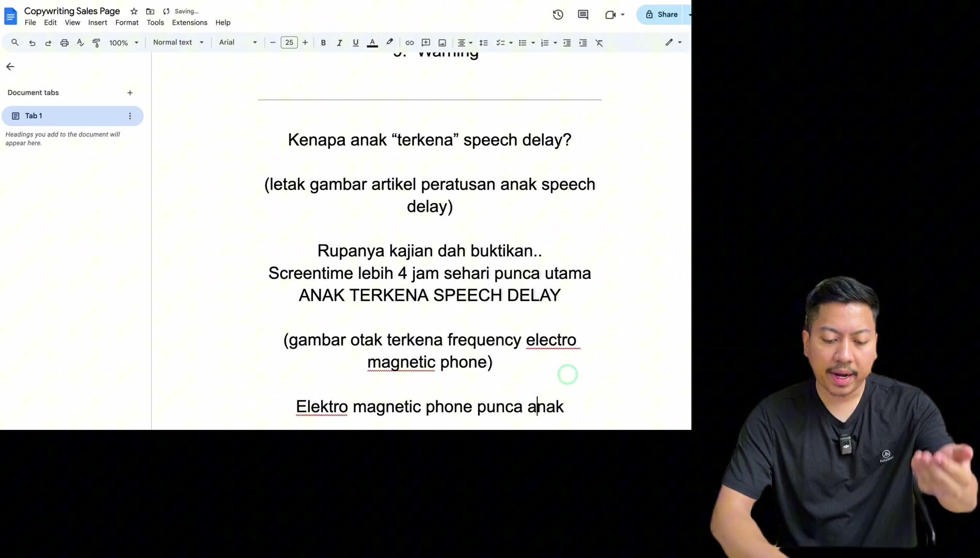The height and width of the screenshot is (558, 980).
Task: Open the zoom 100% dropdown
Action: pos(123,43)
